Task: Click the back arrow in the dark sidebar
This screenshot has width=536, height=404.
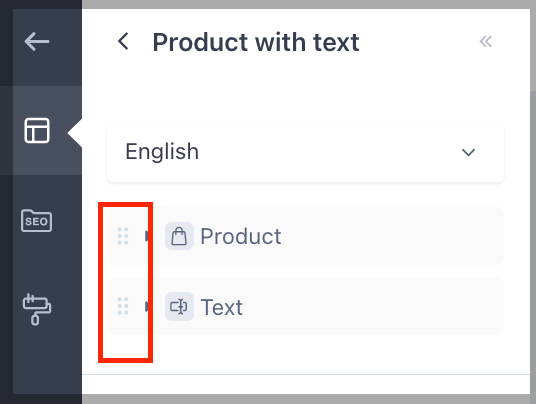Action: tap(37, 41)
